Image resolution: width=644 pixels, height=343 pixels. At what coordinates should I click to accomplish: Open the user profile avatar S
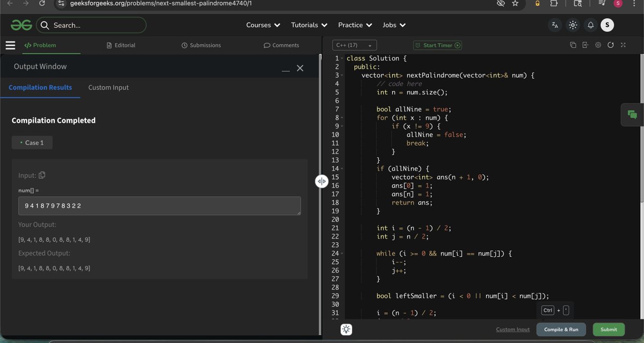[608, 25]
